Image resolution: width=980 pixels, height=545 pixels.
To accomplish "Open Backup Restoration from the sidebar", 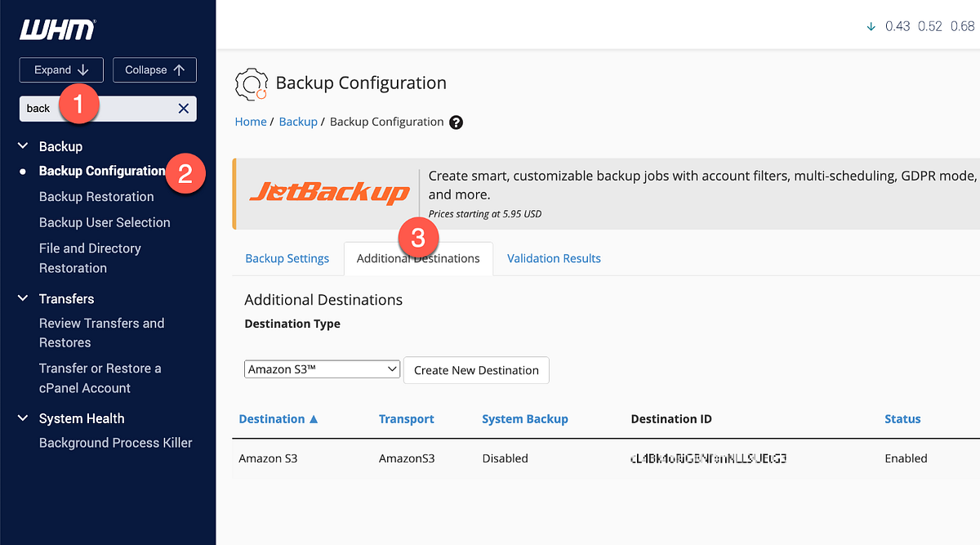I will (96, 196).
